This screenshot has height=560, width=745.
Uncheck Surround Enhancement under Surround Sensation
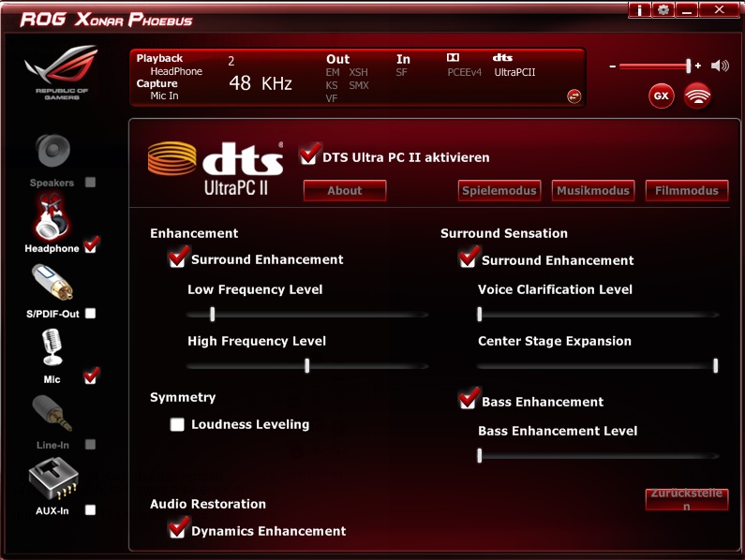click(x=469, y=258)
